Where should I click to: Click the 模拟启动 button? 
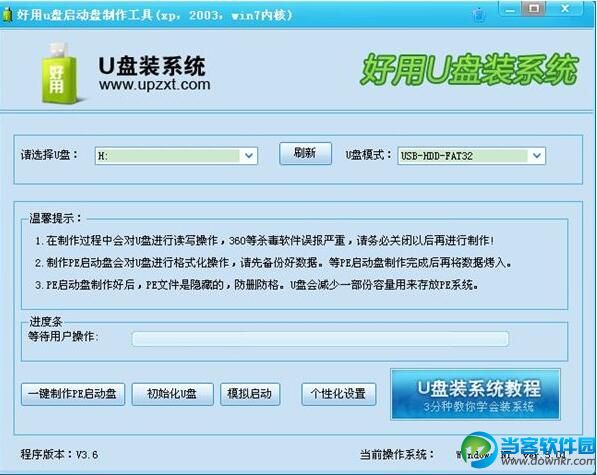pos(250,394)
